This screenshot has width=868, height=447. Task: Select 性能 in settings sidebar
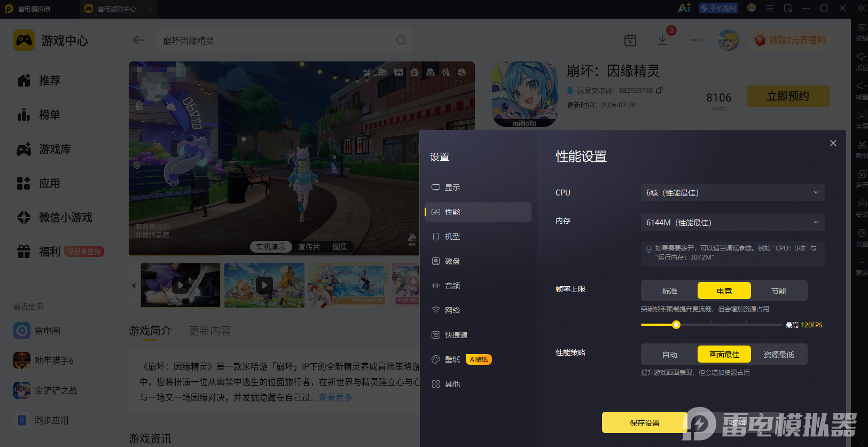click(478, 212)
